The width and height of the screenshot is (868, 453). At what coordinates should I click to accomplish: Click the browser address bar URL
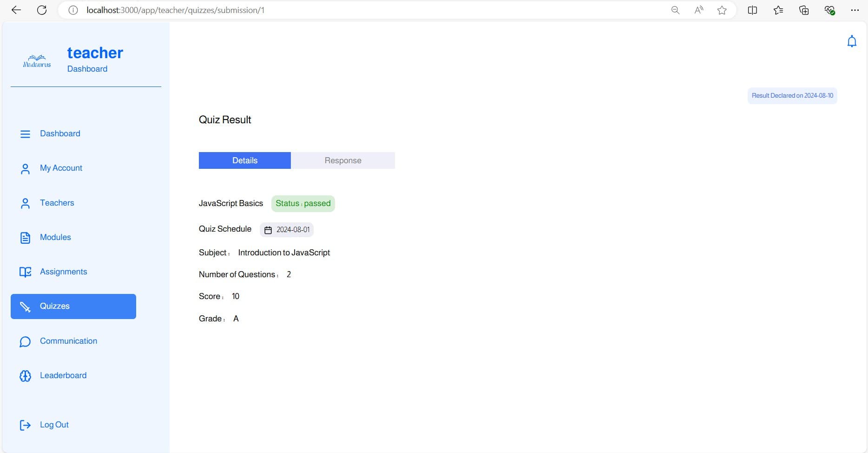176,10
